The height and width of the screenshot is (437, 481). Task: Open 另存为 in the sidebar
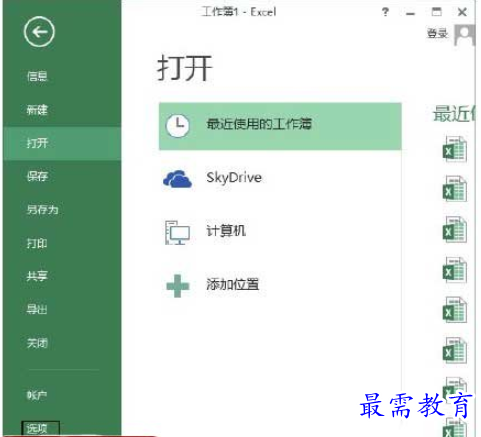(42, 210)
